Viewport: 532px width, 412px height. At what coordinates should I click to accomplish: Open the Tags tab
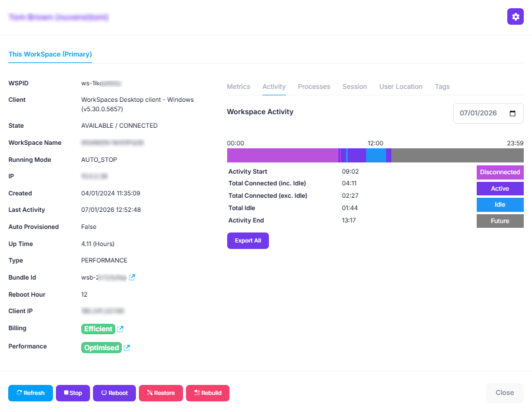(x=442, y=87)
